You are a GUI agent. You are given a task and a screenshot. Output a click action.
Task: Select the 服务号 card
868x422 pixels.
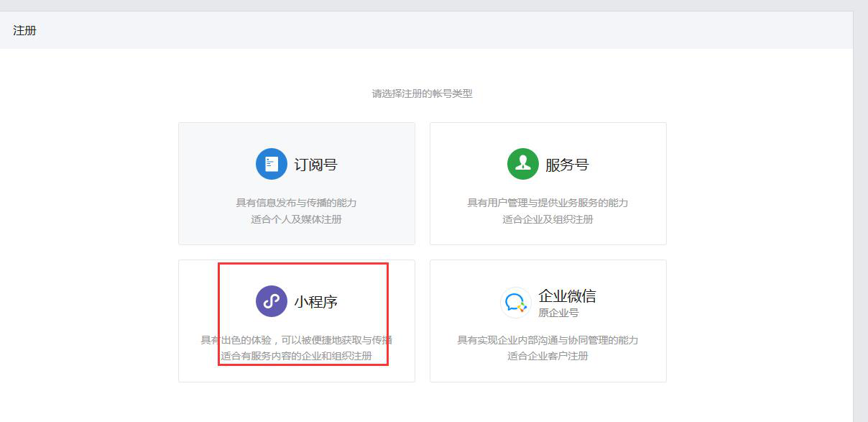(x=548, y=183)
